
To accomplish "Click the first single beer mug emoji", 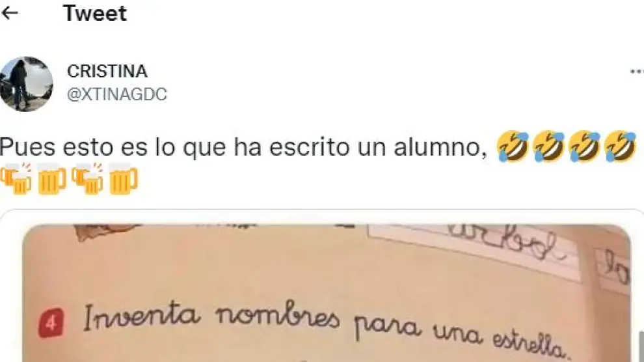I will click(x=52, y=178).
